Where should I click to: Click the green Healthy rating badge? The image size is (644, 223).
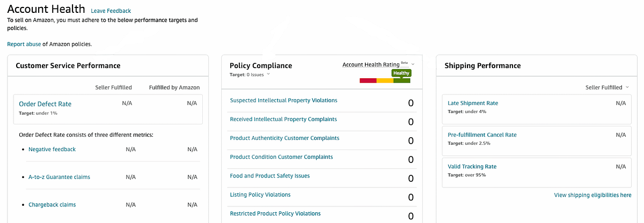click(x=401, y=73)
